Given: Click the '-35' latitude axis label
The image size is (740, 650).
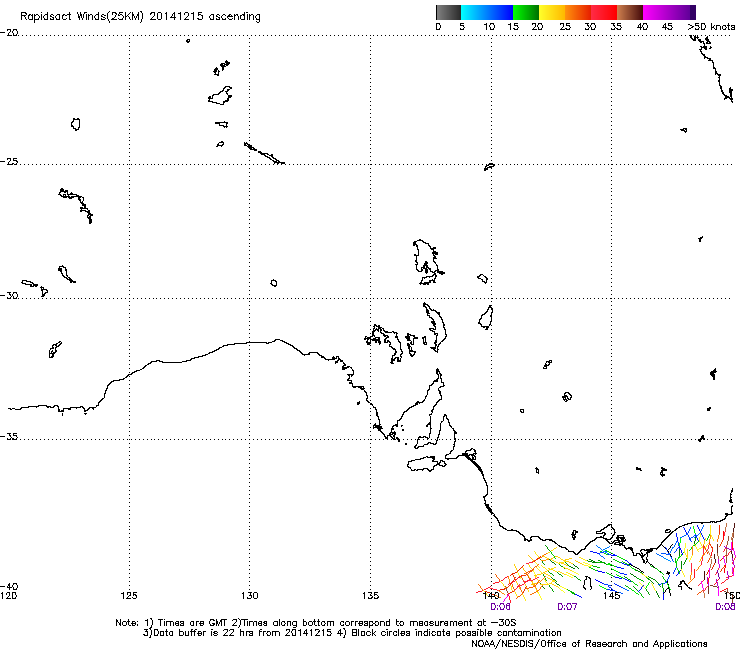Looking at the screenshot, I should pos(9,436).
